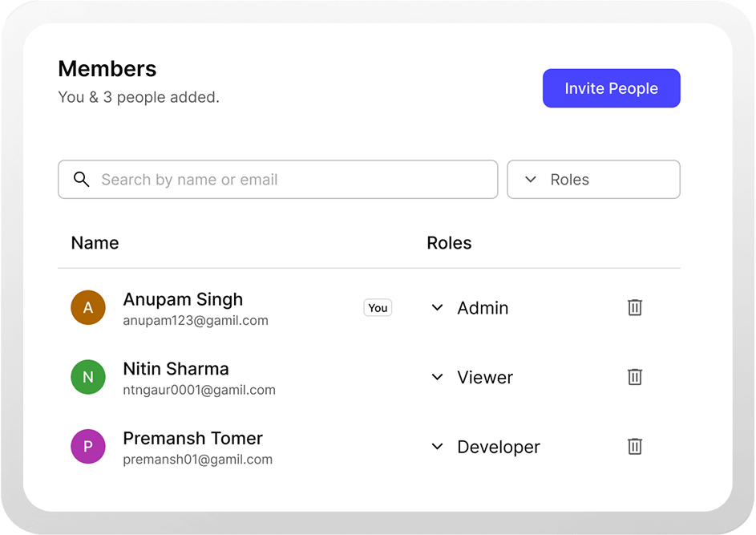Viewport: 756px width, 535px height.
Task: Select the Anupam Singh member name
Action: tap(183, 300)
